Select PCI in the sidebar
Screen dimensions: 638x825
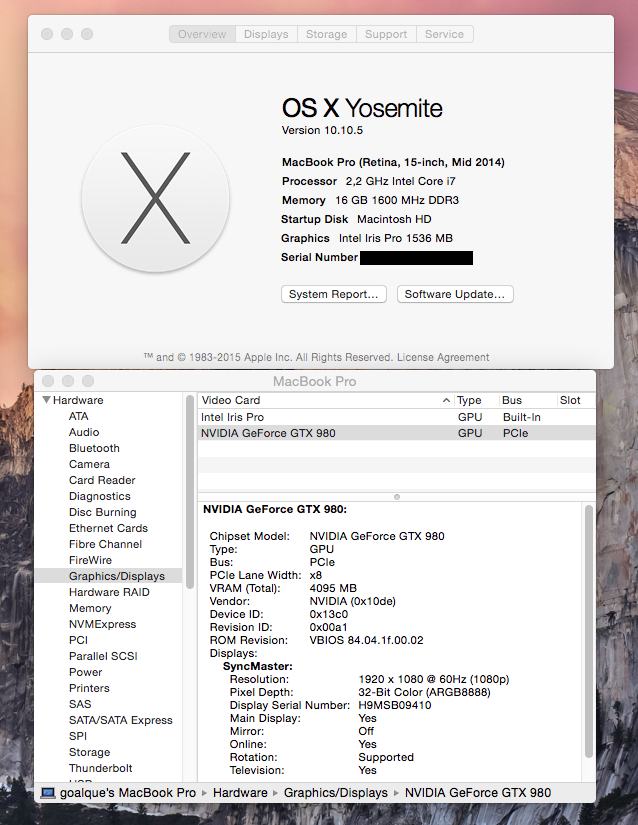[78, 640]
